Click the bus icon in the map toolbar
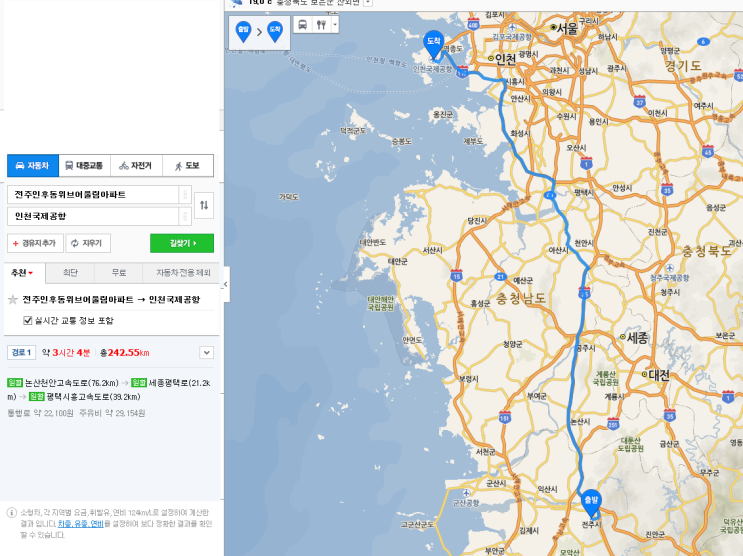The height and width of the screenshot is (556, 743). (x=302, y=25)
